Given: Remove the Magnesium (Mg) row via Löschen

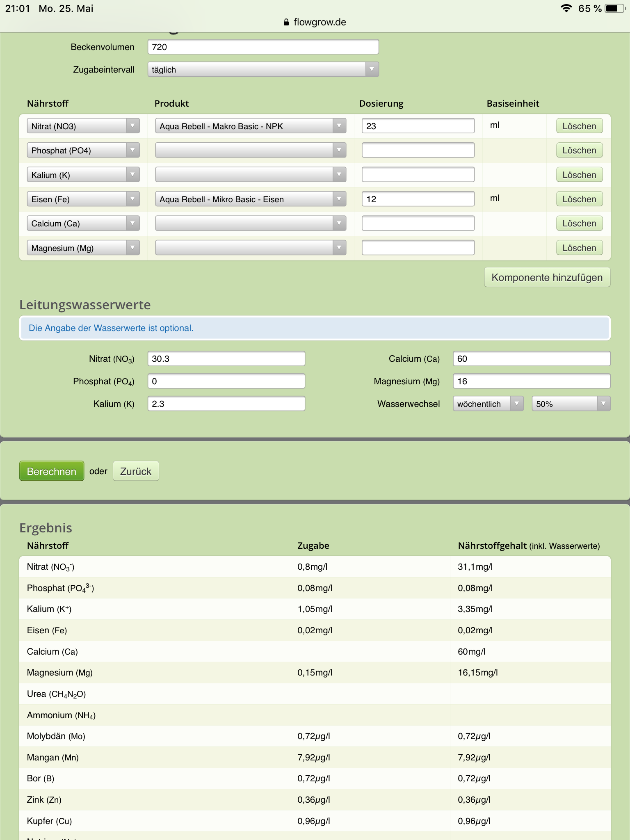Looking at the screenshot, I should coord(579,248).
